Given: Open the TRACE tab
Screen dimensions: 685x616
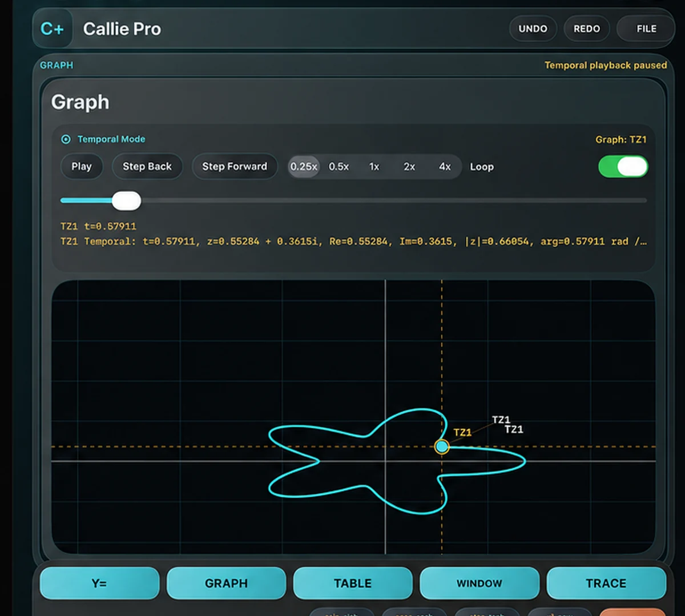Looking at the screenshot, I should coord(606,583).
